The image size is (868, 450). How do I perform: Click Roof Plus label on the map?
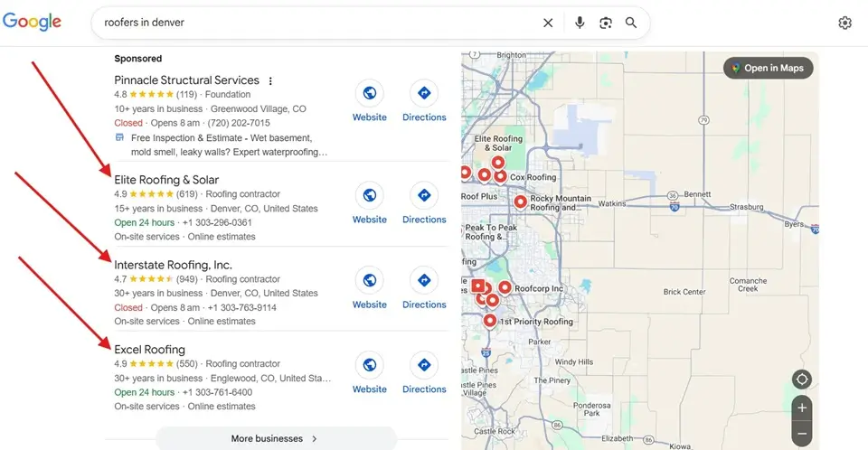pyautogui.click(x=479, y=196)
